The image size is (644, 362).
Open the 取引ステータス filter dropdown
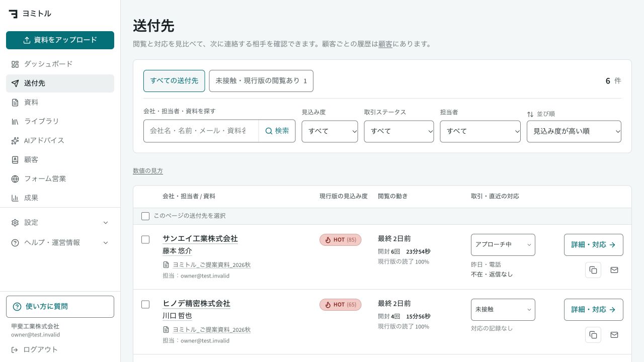pos(399,131)
